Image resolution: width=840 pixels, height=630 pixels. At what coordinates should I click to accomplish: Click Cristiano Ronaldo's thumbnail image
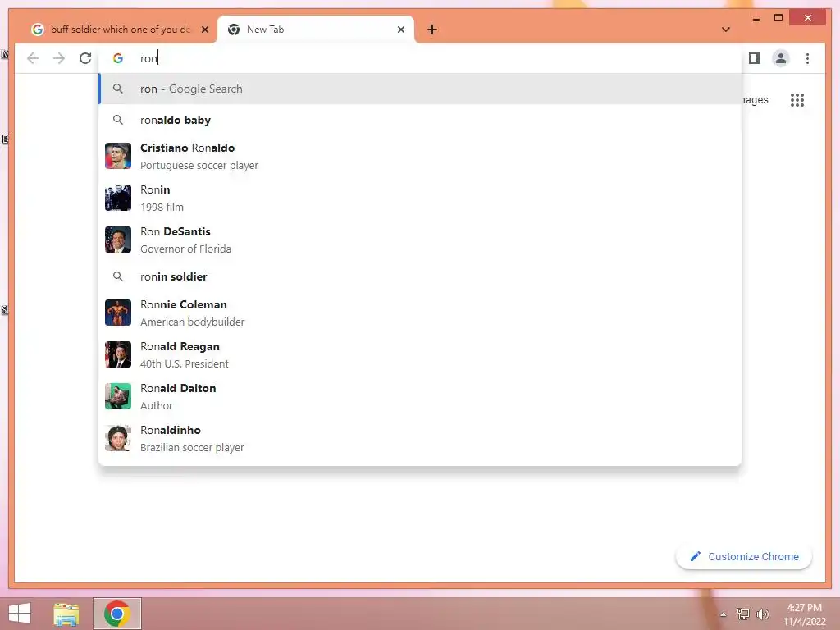[x=118, y=156]
